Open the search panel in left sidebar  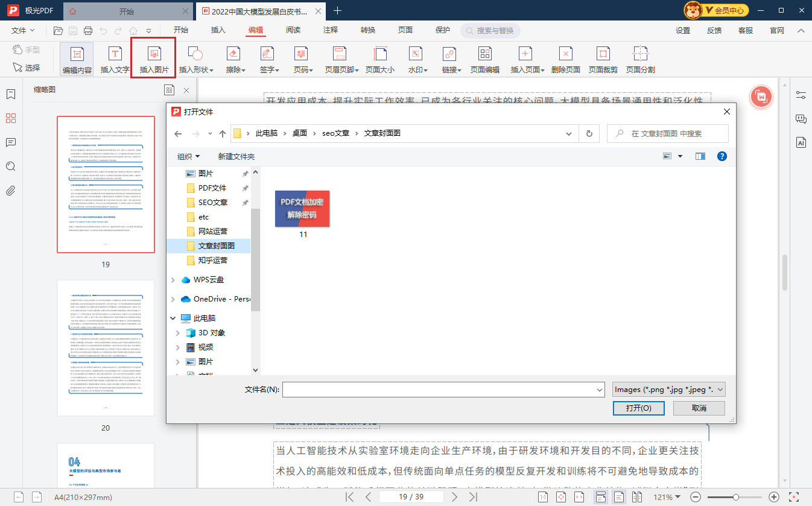pyautogui.click(x=10, y=166)
